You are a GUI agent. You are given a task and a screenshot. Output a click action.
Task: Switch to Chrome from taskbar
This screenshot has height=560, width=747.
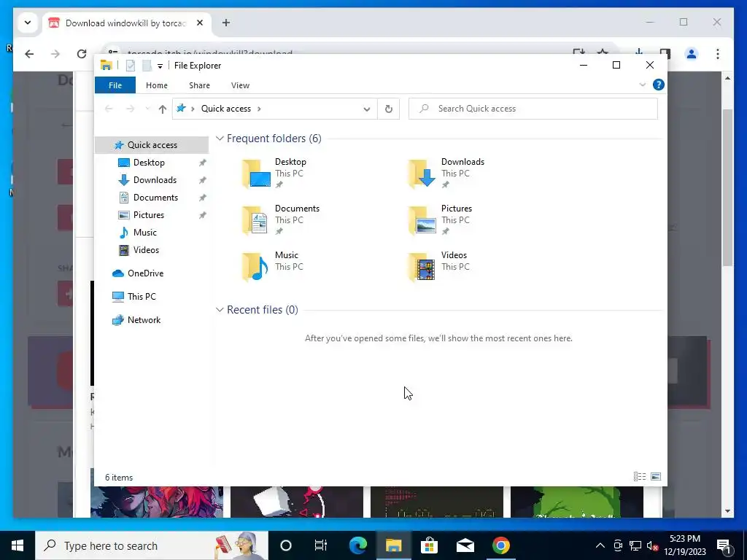pos(500,545)
